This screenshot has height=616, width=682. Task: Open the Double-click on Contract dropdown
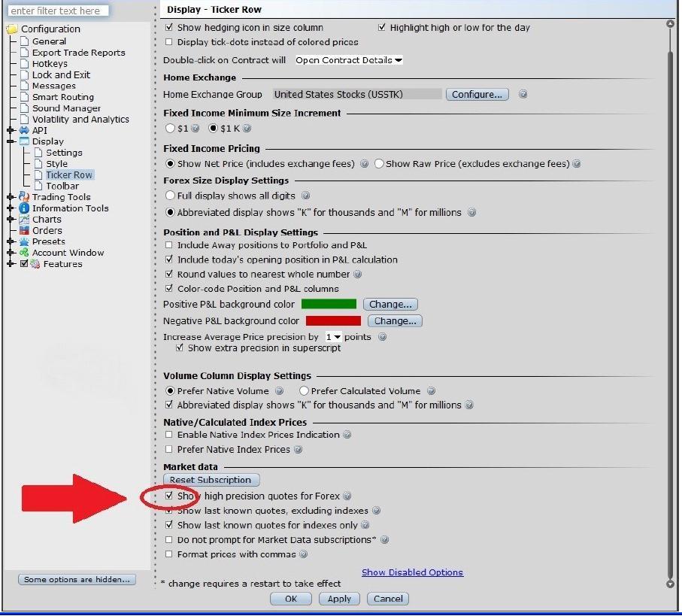coord(349,60)
